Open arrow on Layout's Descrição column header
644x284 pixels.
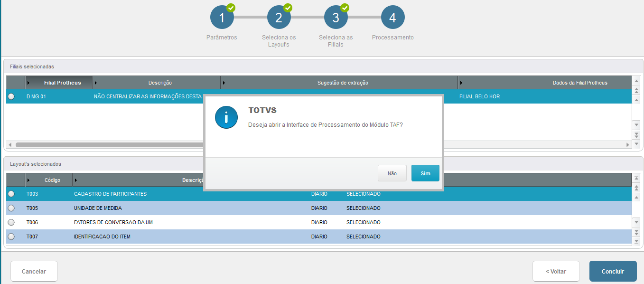[x=76, y=180]
